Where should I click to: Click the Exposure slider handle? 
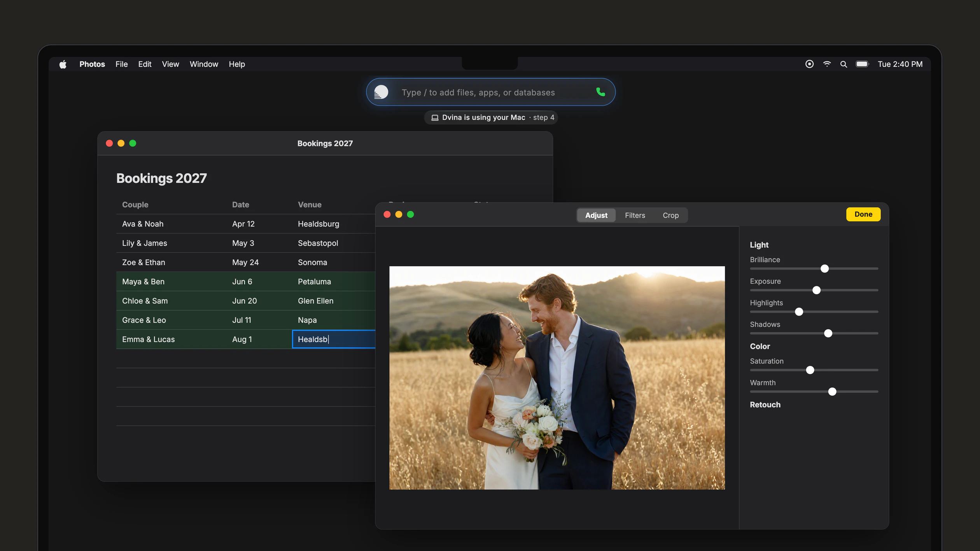pos(816,290)
